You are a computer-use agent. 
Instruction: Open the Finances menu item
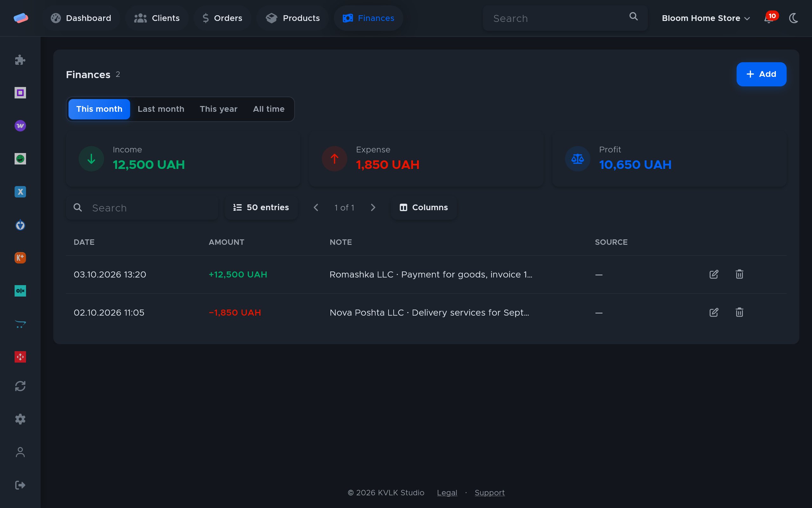(369, 18)
